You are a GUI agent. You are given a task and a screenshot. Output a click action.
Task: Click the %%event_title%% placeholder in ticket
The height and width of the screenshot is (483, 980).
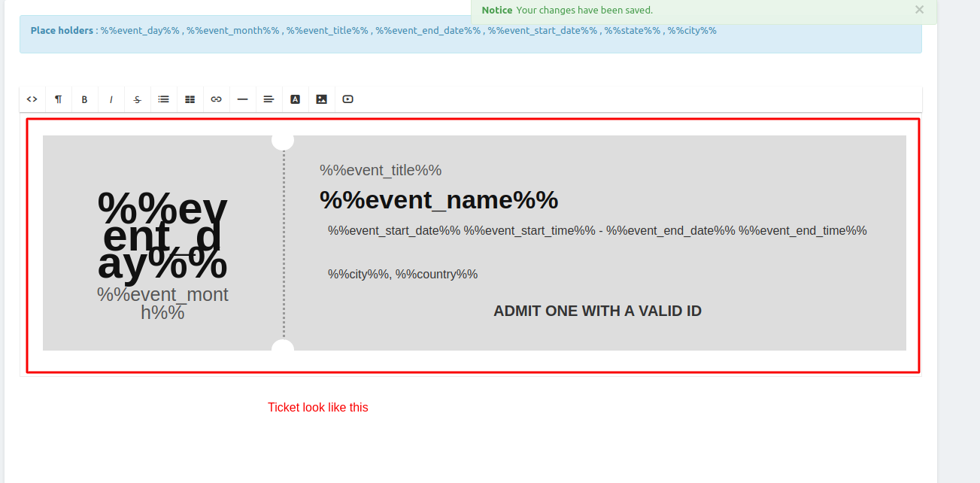pos(381,170)
